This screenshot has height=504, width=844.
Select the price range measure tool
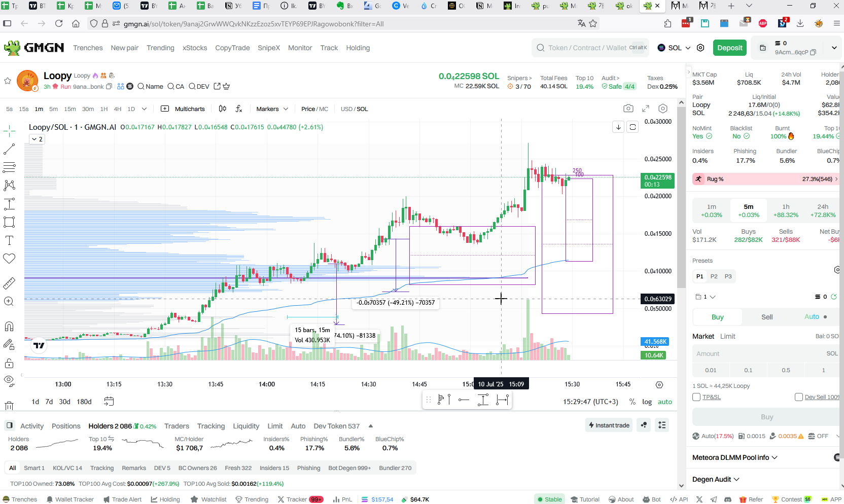9,204
